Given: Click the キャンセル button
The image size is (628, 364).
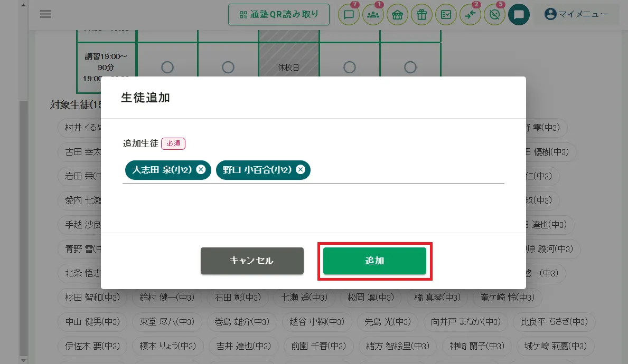Looking at the screenshot, I should tap(252, 261).
